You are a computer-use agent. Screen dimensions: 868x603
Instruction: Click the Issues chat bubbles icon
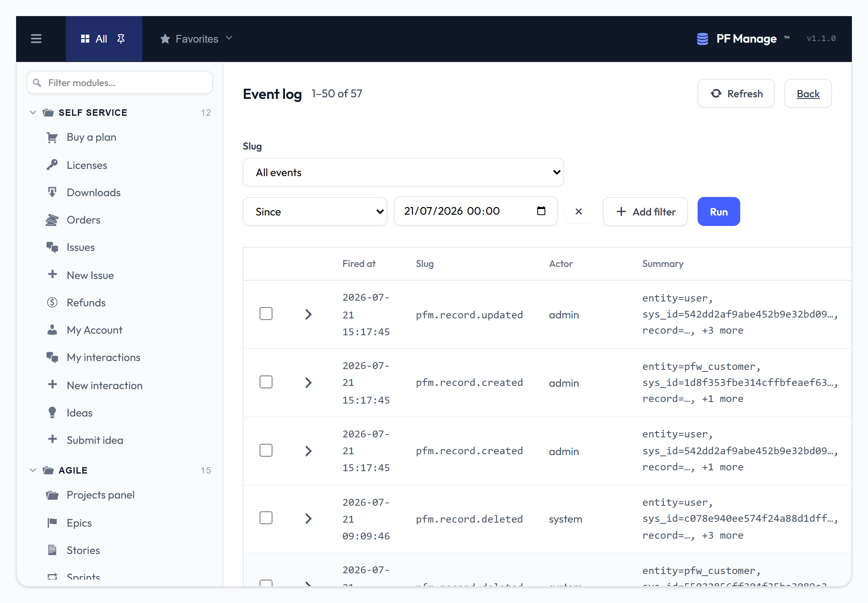tap(52, 247)
